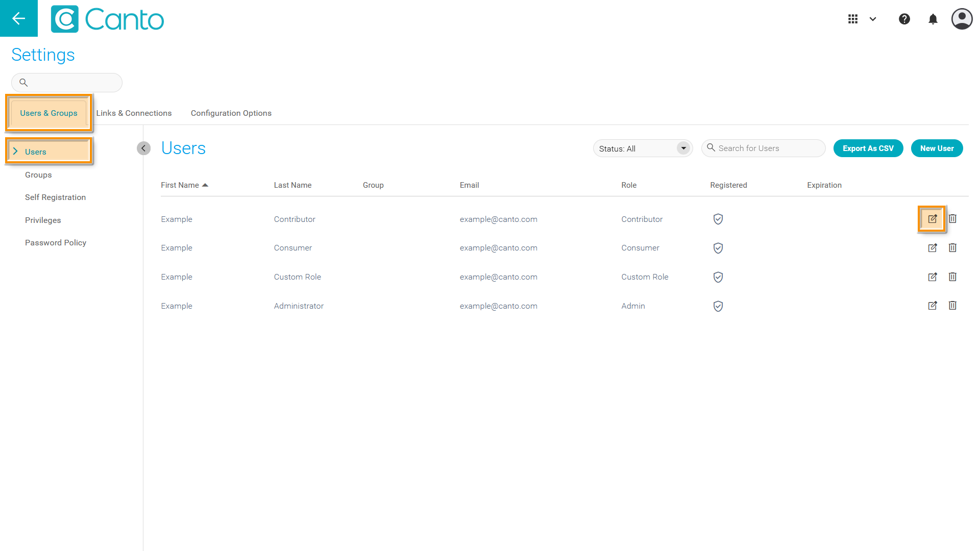Click the last name Administrator cell
980x551 pixels.
tap(299, 306)
